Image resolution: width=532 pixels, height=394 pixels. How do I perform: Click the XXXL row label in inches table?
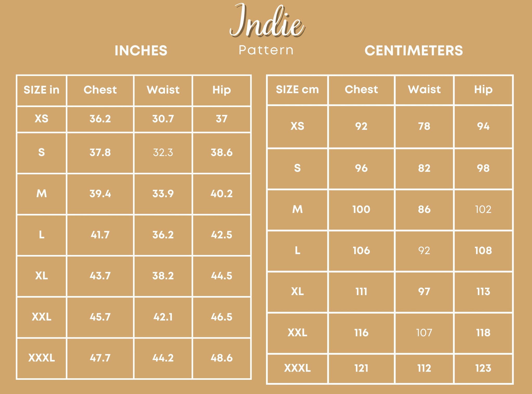pos(42,358)
